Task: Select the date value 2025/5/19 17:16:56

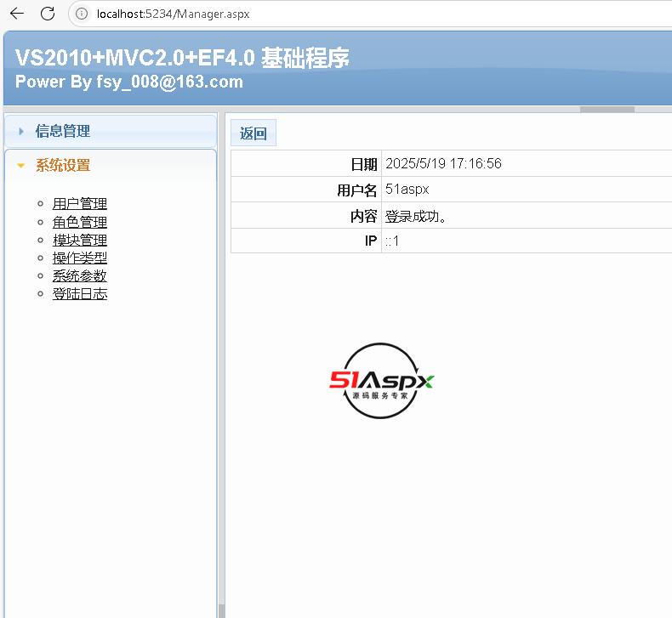Action: click(443, 163)
